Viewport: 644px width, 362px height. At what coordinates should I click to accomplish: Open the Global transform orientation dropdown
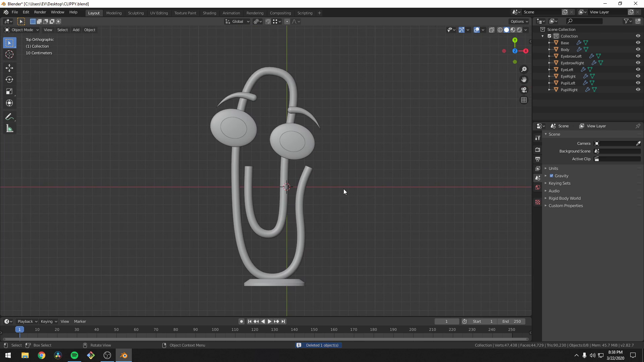[x=237, y=21]
